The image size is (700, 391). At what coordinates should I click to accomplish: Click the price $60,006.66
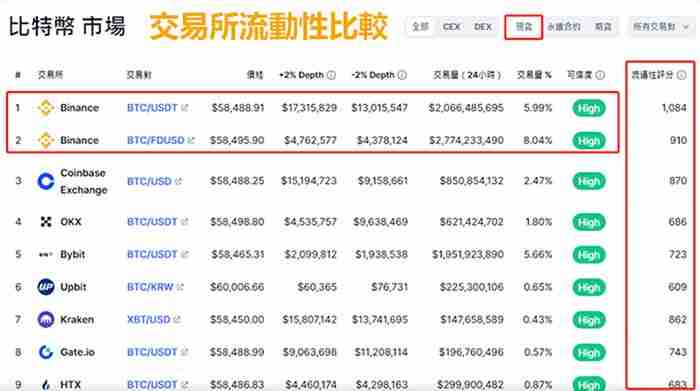pos(237,287)
